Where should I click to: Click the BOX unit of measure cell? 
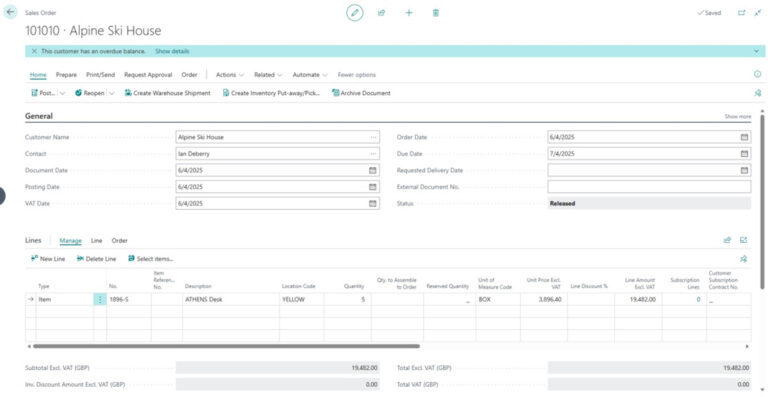pyautogui.click(x=498, y=300)
